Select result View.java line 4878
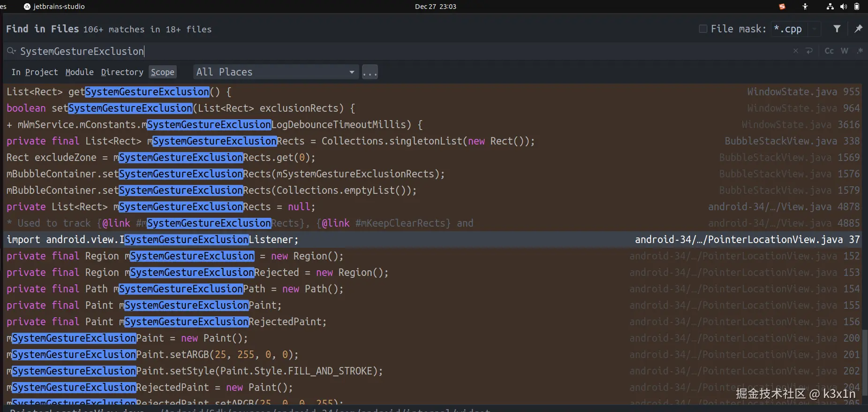868x412 pixels. click(433, 206)
